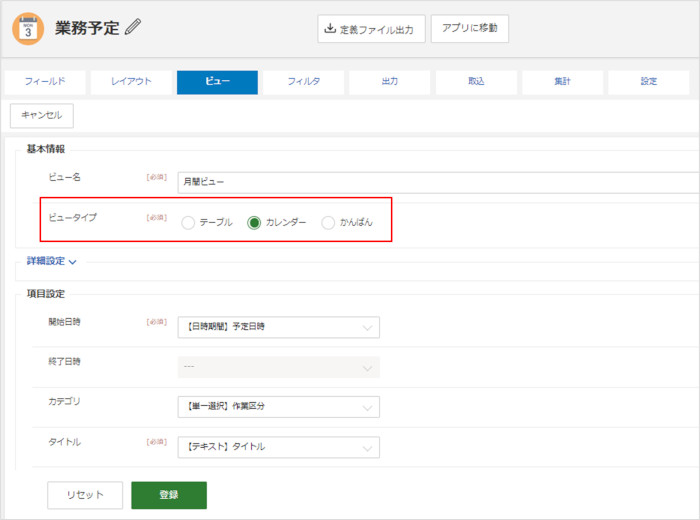Click the ビュータイプ label
The width and height of the screenshot is (700, 520).
click(72, 217)
